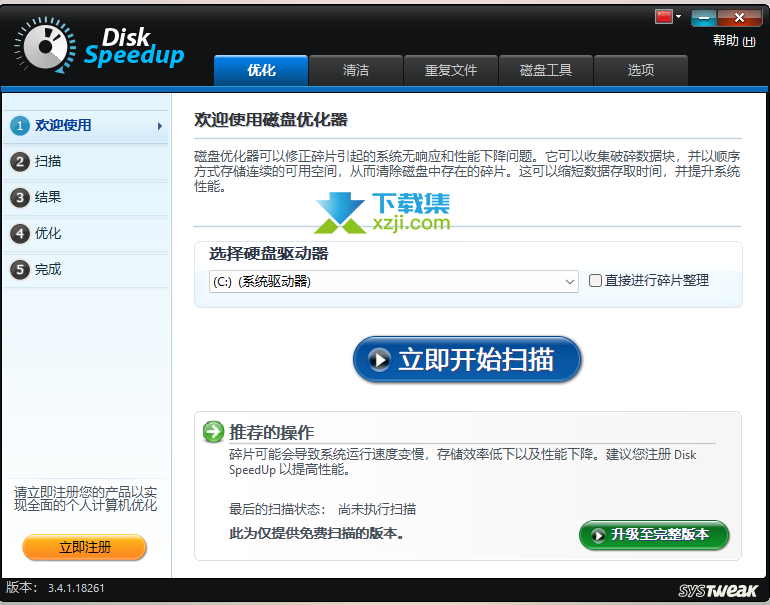Click the orange 立即注册 button
Viewport: 770px width, 605px height.
point(84,547)
